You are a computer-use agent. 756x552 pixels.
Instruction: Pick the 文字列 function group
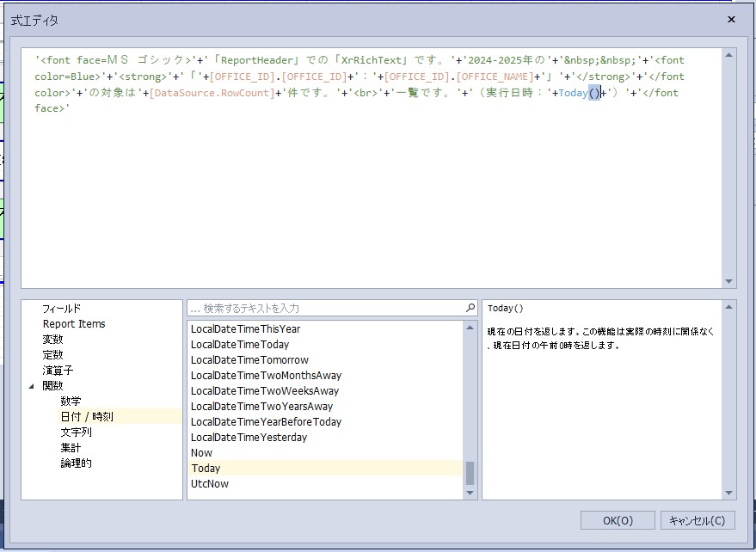tap(76, 432)
